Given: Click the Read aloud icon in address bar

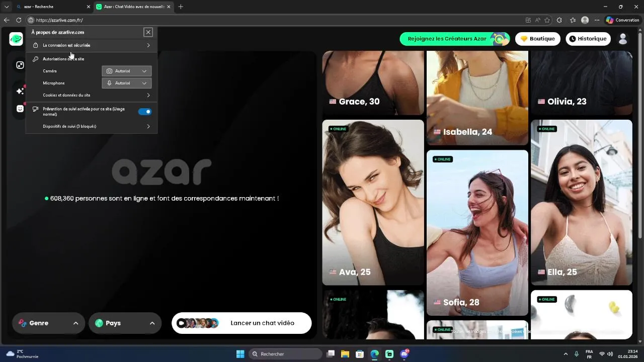Looking at the screenshot, I should pos(537,20).
